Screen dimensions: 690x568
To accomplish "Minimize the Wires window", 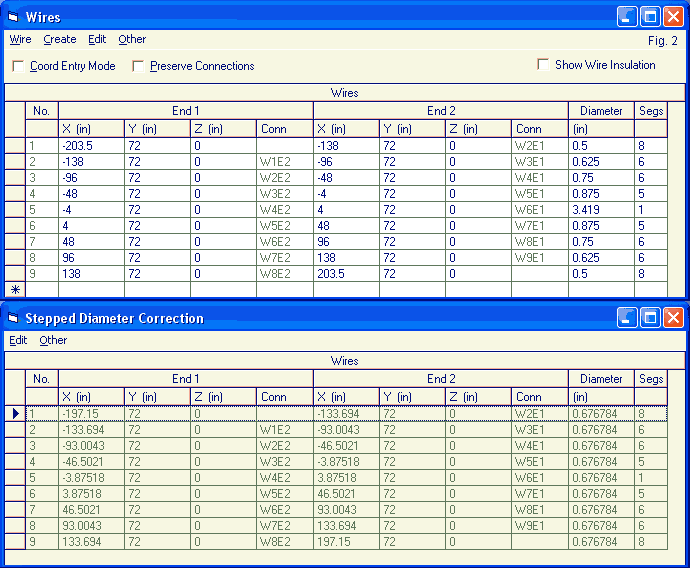I will pos(627,16).
